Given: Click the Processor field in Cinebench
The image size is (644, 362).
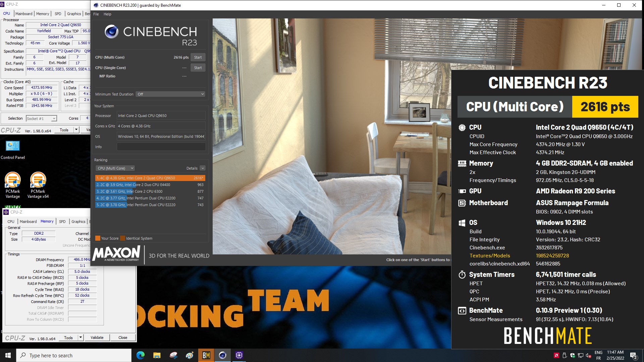Looking at the screenshot, I should (x=161, y=116).
